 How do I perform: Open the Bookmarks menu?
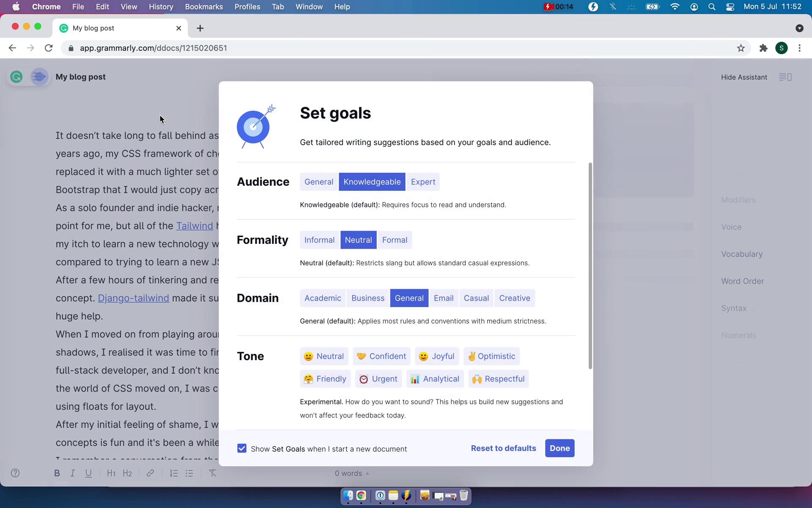coord(204,7)
